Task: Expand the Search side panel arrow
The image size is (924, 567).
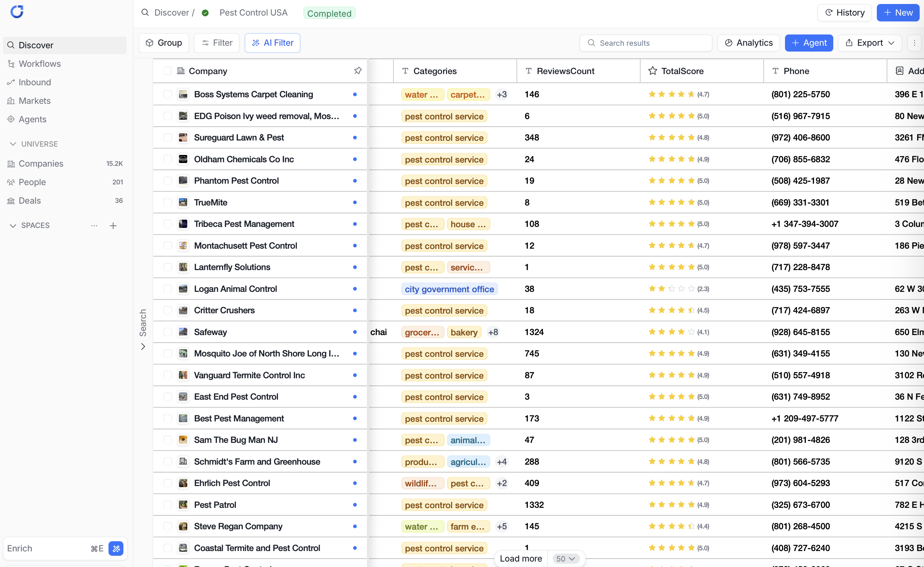Action: tap(143, 347)
